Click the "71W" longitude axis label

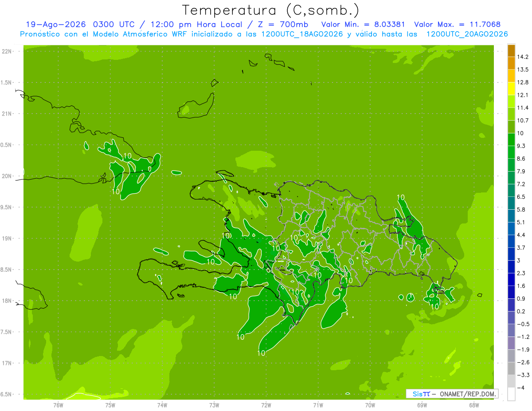tap(318, 405)
